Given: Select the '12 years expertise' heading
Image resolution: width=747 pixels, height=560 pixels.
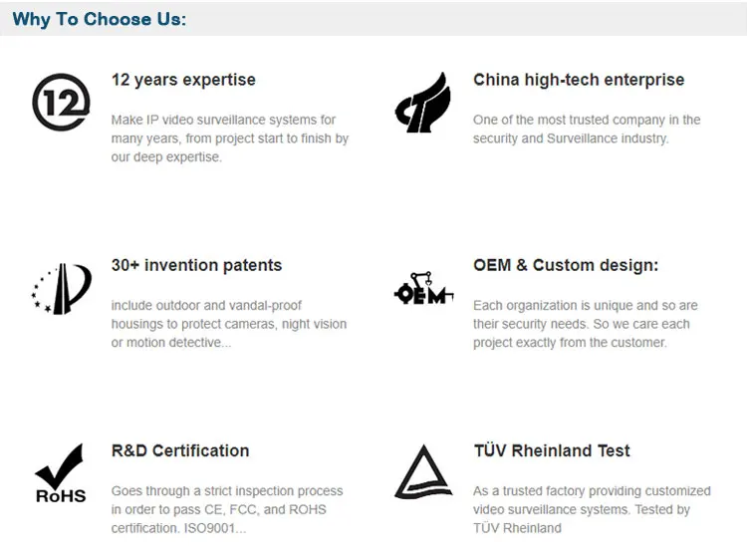Looking at the screenshot, I should pos(183,80).
